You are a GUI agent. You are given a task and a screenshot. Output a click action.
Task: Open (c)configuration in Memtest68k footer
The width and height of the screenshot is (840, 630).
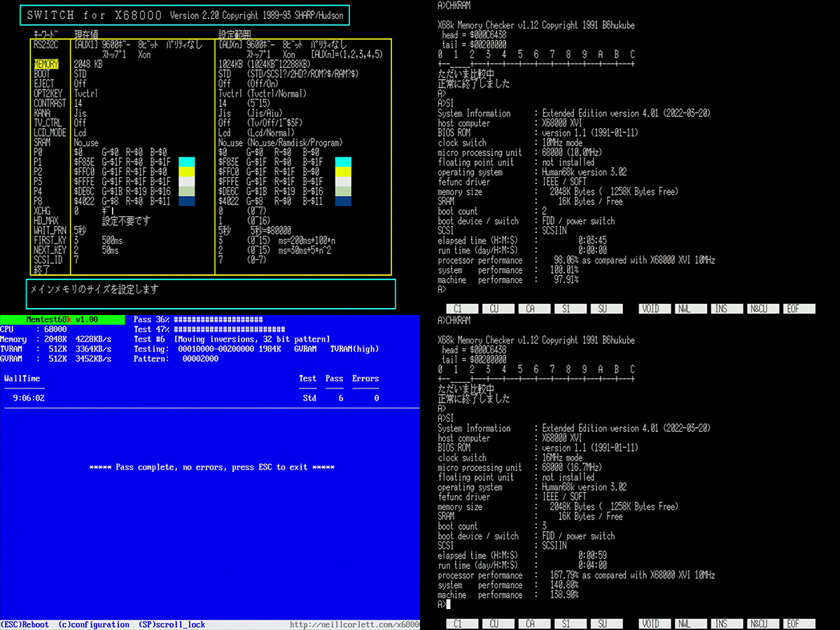coord(94,624)
